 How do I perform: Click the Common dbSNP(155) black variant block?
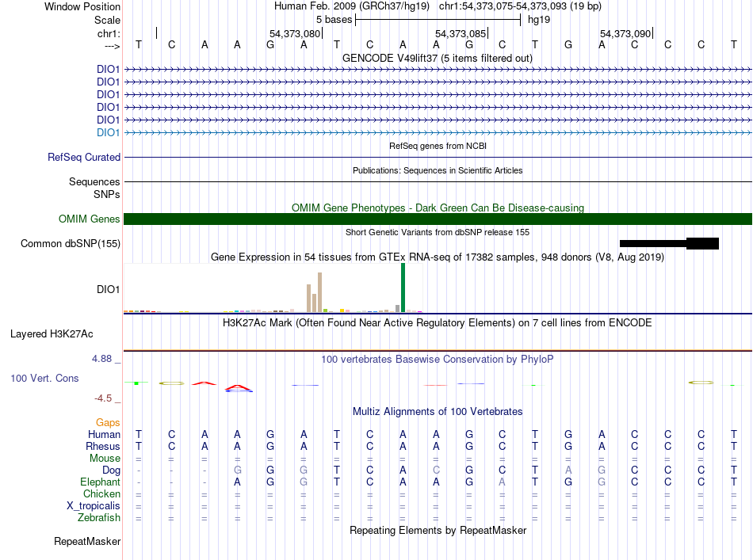pyautogui.click(x=669, y=243)
